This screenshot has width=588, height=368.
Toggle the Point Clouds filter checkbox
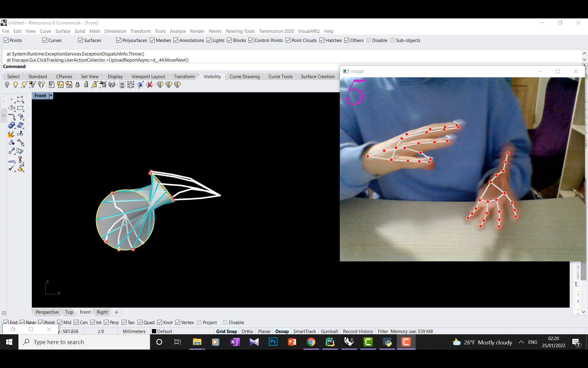(x=288, y=40)
